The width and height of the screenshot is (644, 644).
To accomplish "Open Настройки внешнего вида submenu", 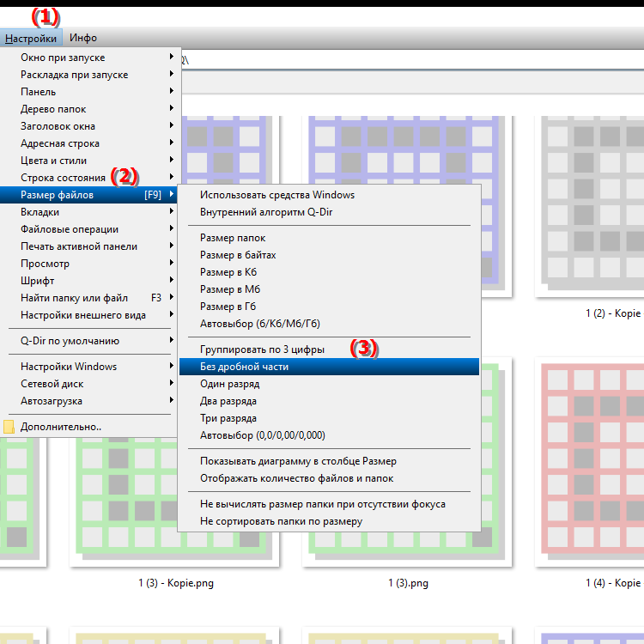I will [x=89, y=315].
